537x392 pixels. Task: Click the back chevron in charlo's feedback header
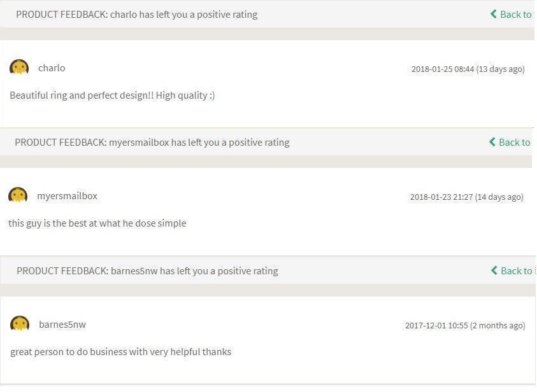tap(494, 14)
